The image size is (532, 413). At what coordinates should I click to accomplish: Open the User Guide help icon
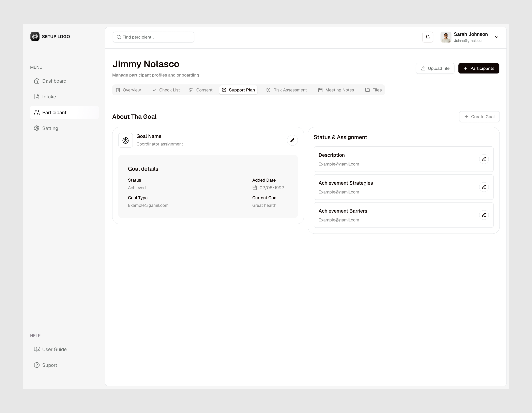[x=37, y=349]
